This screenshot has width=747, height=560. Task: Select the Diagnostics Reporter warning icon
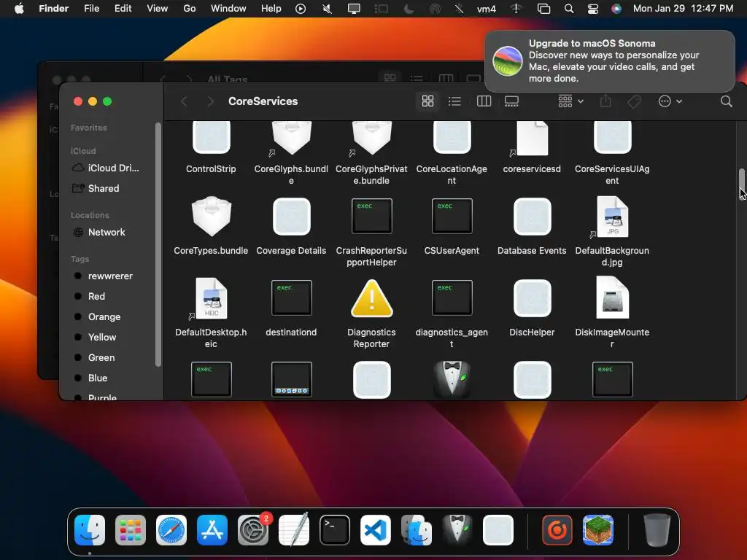[371, 298]
